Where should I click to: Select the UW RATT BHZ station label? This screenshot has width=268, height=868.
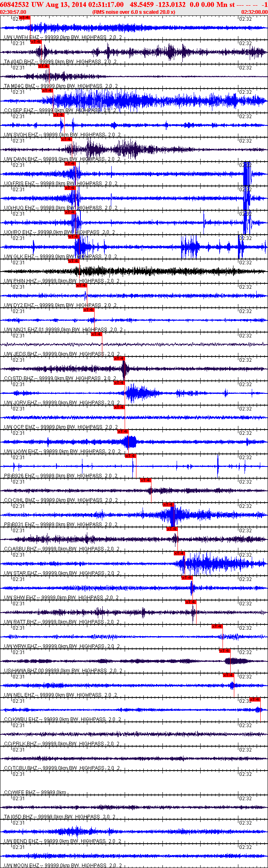(61, 622)
